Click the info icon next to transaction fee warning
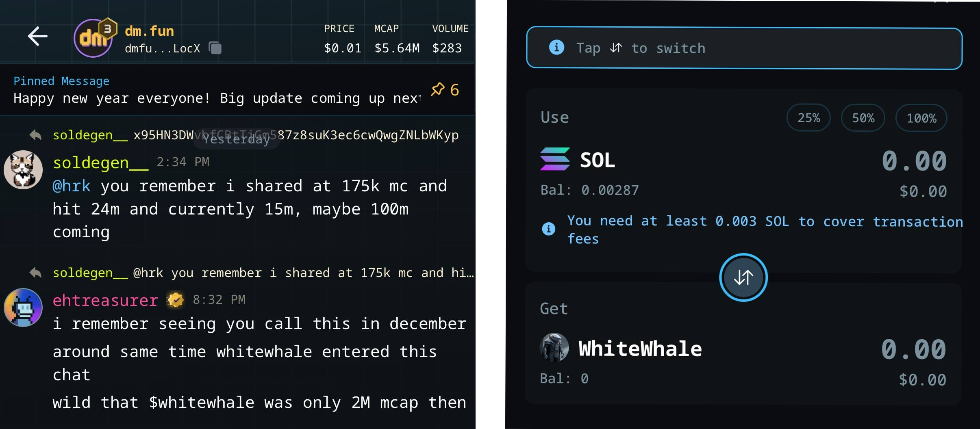980x429 pixels. [548, 229]
